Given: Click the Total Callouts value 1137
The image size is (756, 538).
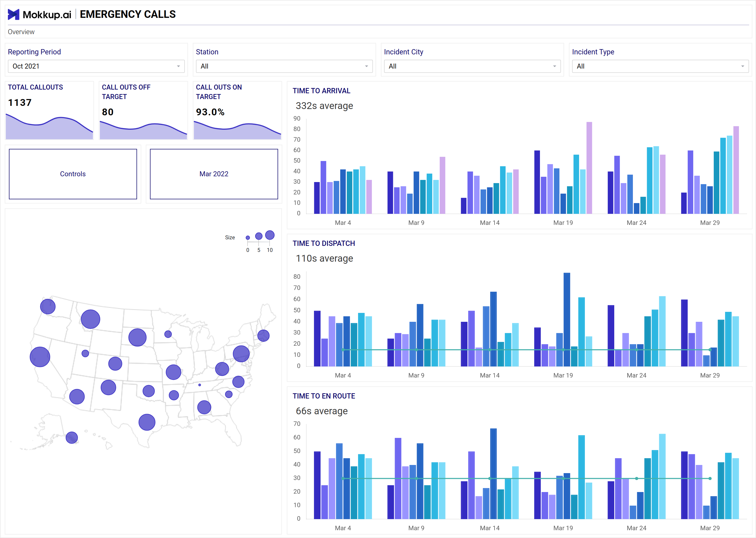Looking at the screenshot, I should 20,103.
